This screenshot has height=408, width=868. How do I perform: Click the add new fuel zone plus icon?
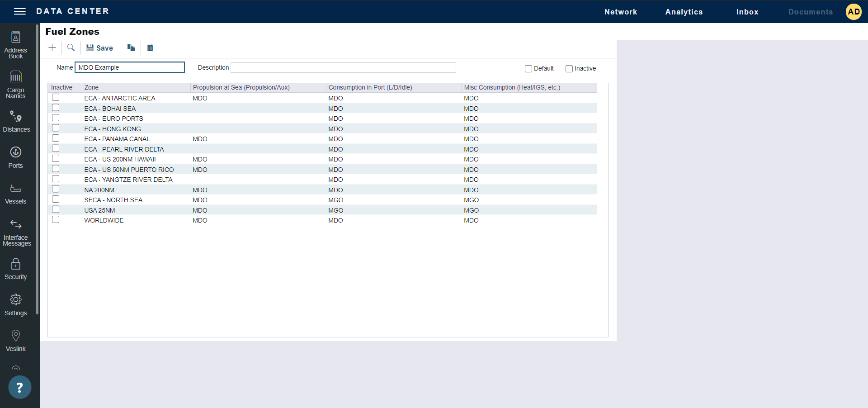(52, 47)
